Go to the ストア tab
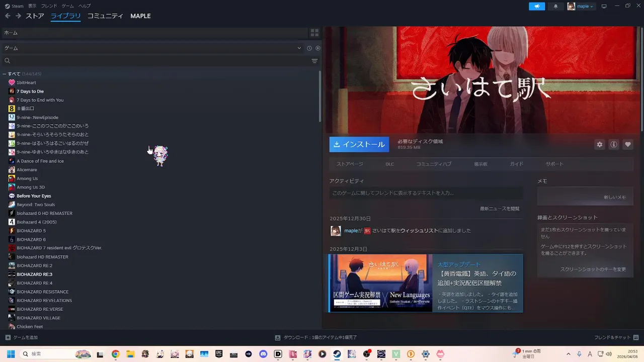Viewport: 644px width, 362px height. [35, 16]
